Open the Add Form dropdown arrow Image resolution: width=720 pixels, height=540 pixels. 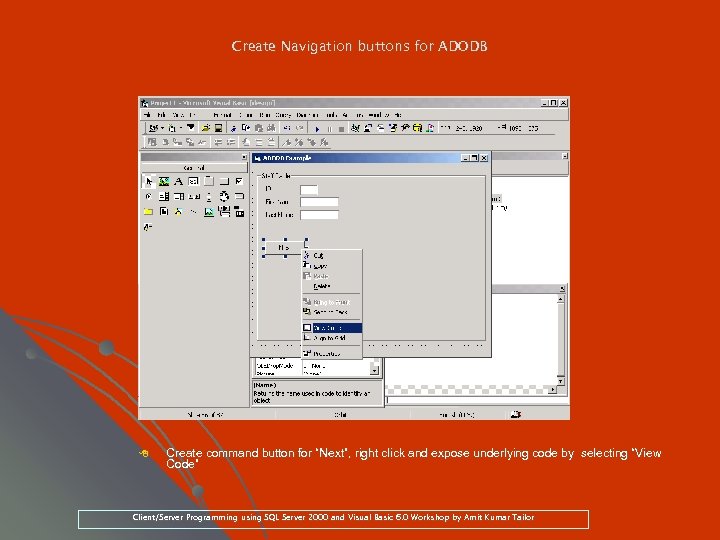point(181,128)
